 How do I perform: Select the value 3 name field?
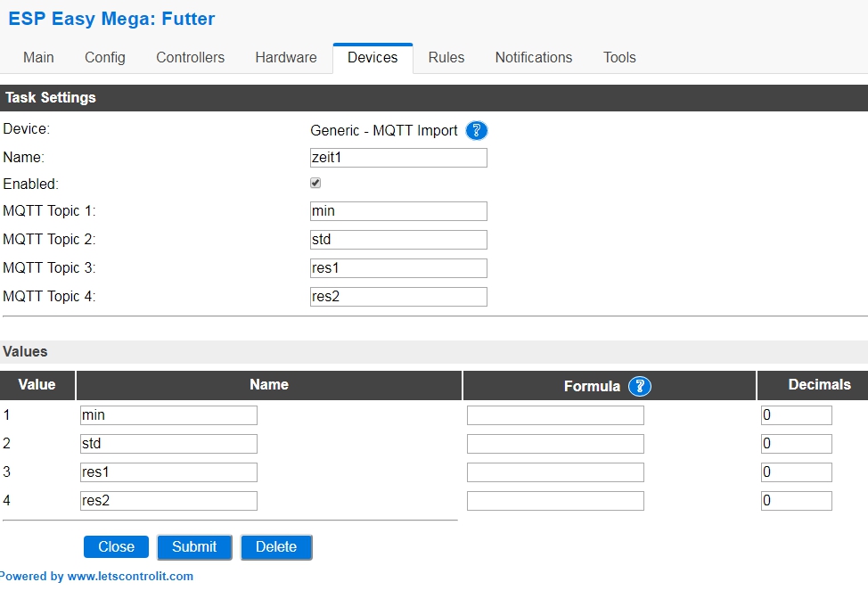point(168,472)
